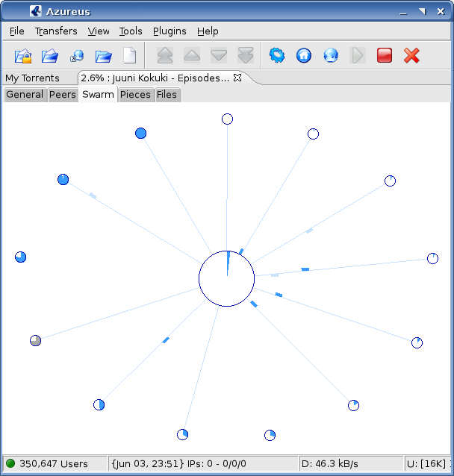Click the open torrent from URL icon
Viewport: 454px width, 476px height.
pyautogui.click(x=77, y=56)
